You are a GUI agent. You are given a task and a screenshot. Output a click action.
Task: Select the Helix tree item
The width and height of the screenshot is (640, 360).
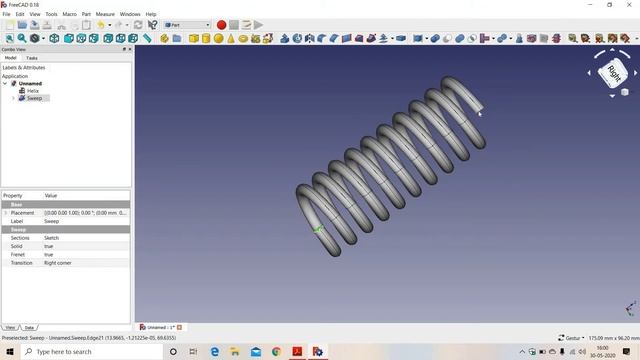[33, 91]
